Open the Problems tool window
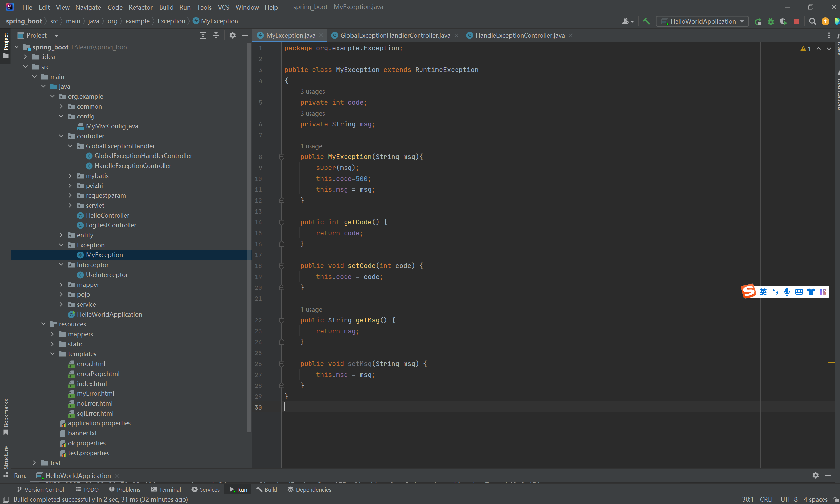The width and height of the screenshot is (840, 504). coord(125,489)
